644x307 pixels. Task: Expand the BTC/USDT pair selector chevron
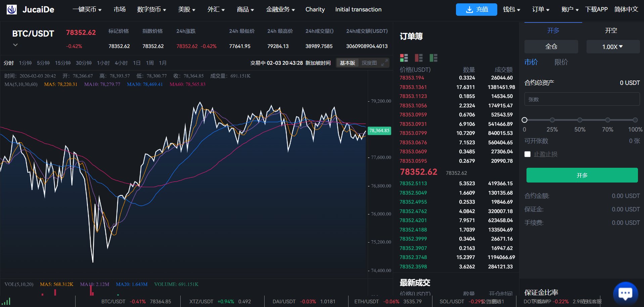[15, 45]
